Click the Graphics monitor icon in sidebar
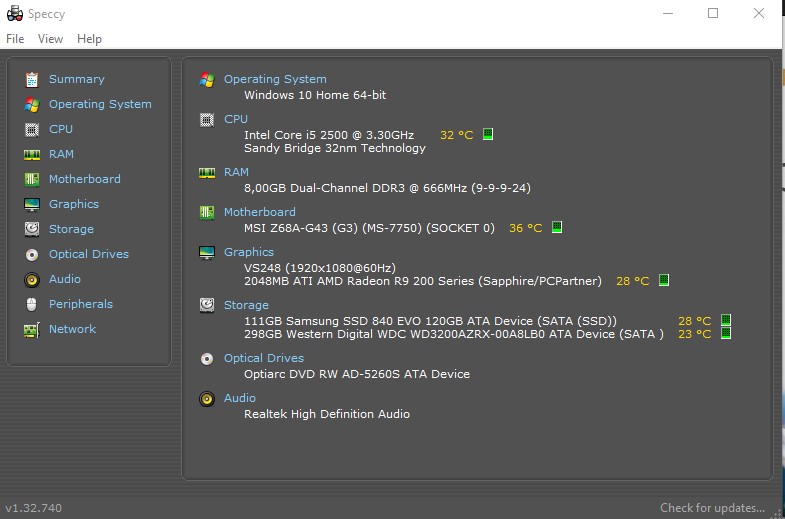The width and height of the screenshot is (785, 519). [32, 205]
